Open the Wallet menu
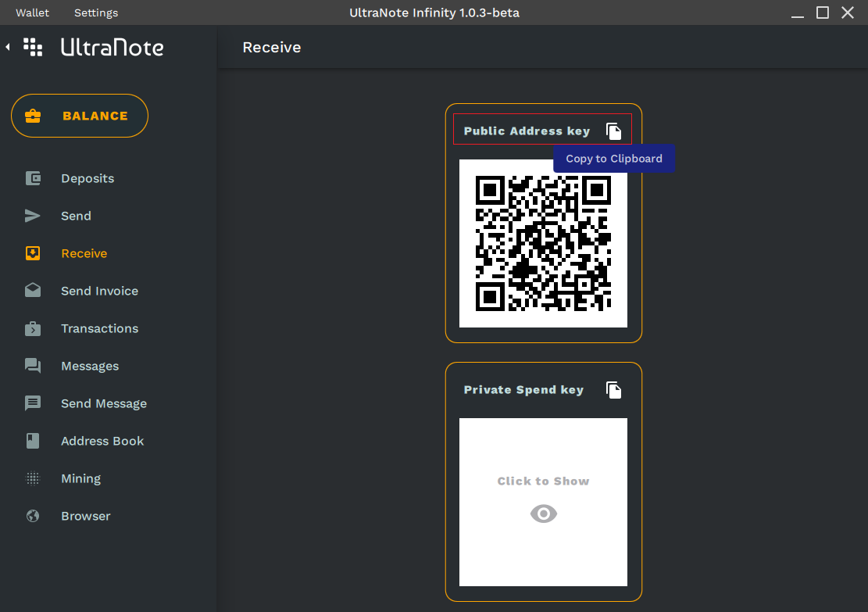Viewport: 868px width, 612px height. [32, 13]
